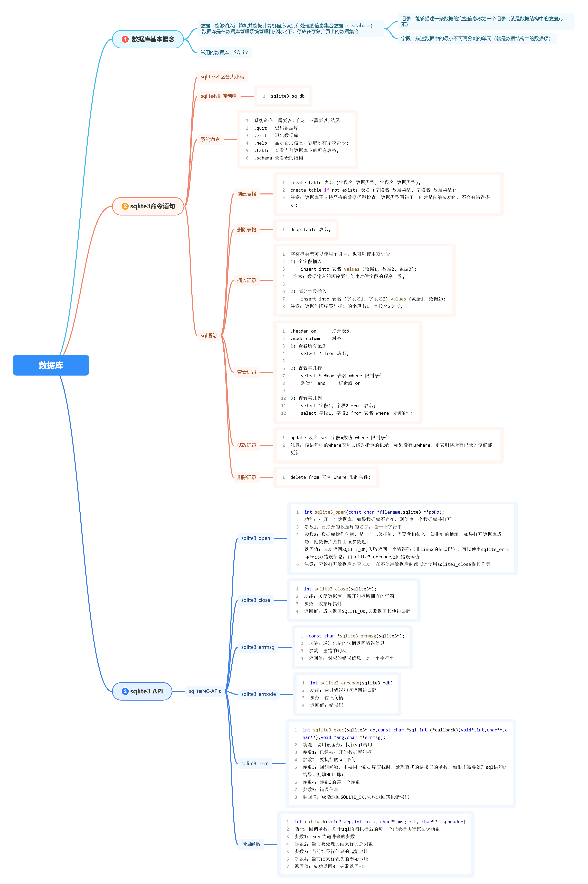Screen dimensions: 588x884
Task: Click the 逻辑与 and 逻辑或 or line
Action: pyautogui.click(x=330, y=383)
